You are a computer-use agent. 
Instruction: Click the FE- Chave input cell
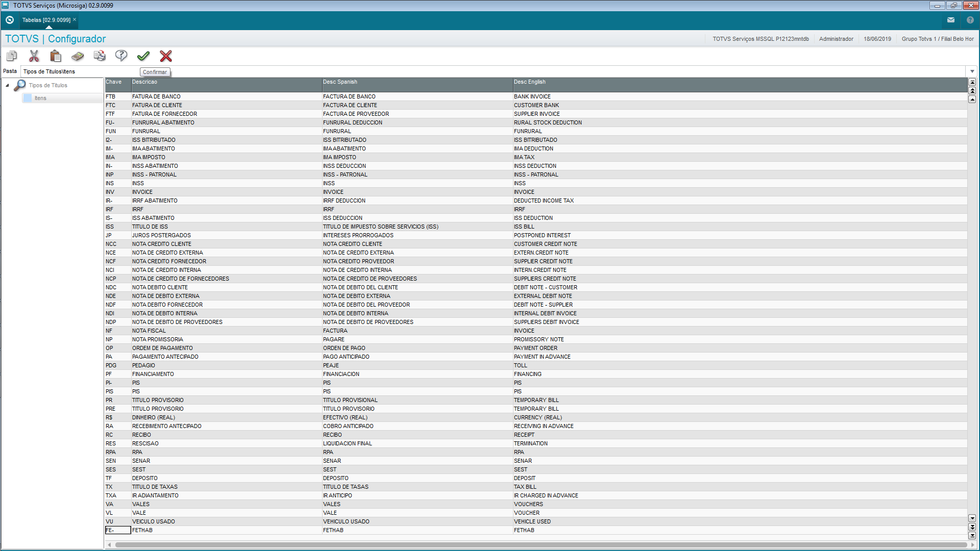coord(118,530)
